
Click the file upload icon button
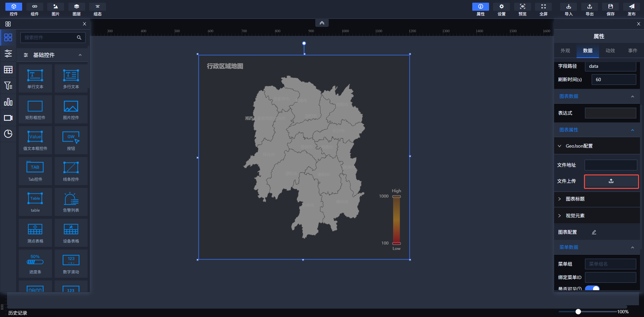point(611,181)
